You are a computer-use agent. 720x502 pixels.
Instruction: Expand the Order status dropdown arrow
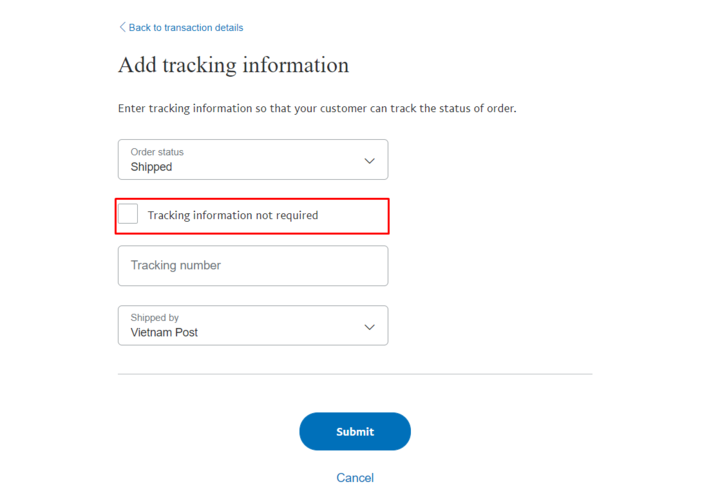(x=369, y=161)
